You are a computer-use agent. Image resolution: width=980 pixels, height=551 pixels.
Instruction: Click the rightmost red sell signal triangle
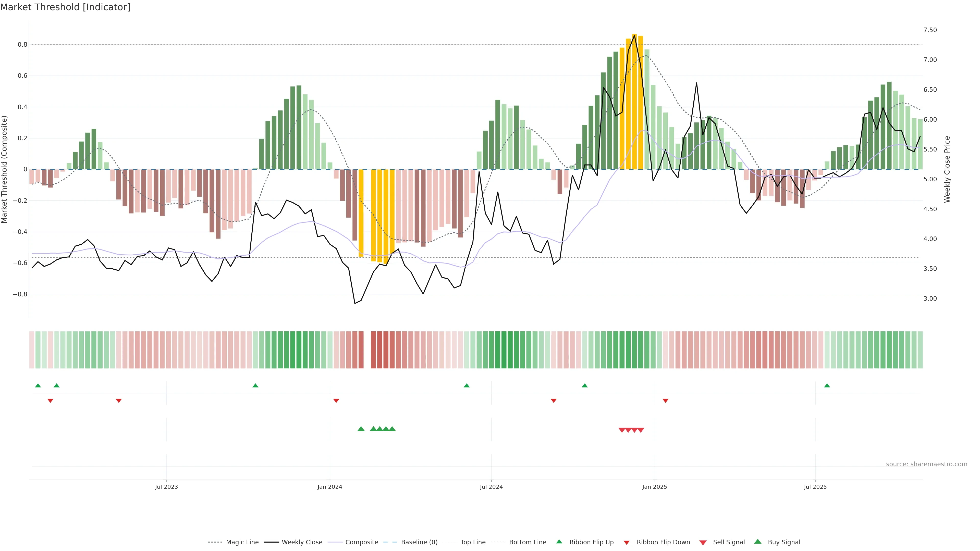(641, 430)
